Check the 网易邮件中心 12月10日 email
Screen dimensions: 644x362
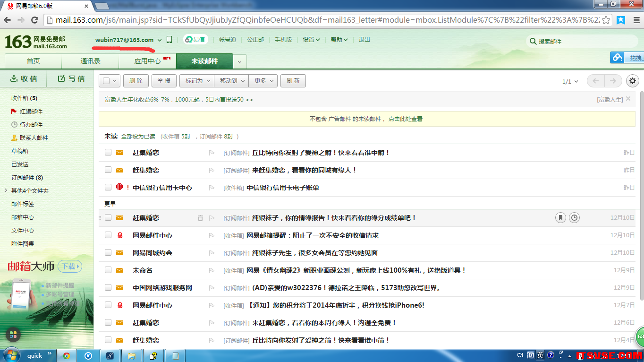click(x=108, y=235)
